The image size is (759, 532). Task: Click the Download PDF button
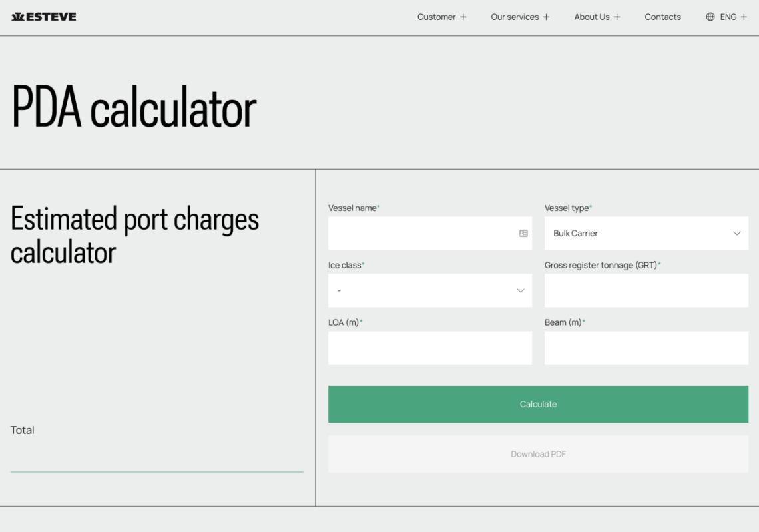click(x=538, y=454)
